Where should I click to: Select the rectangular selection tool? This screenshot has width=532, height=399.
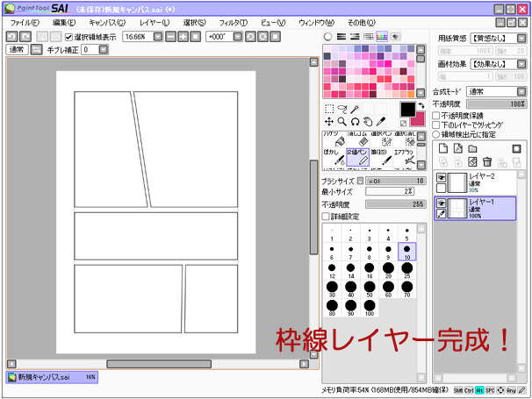tap(329, 109)
